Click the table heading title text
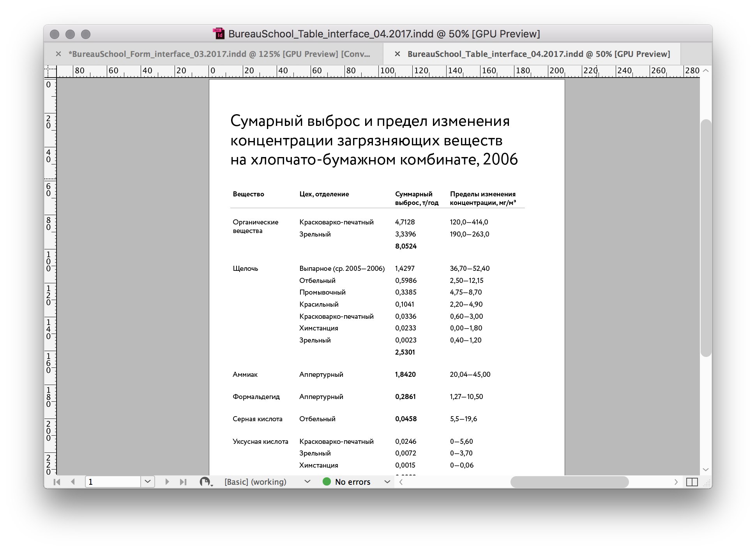 [x=374, y=140]
